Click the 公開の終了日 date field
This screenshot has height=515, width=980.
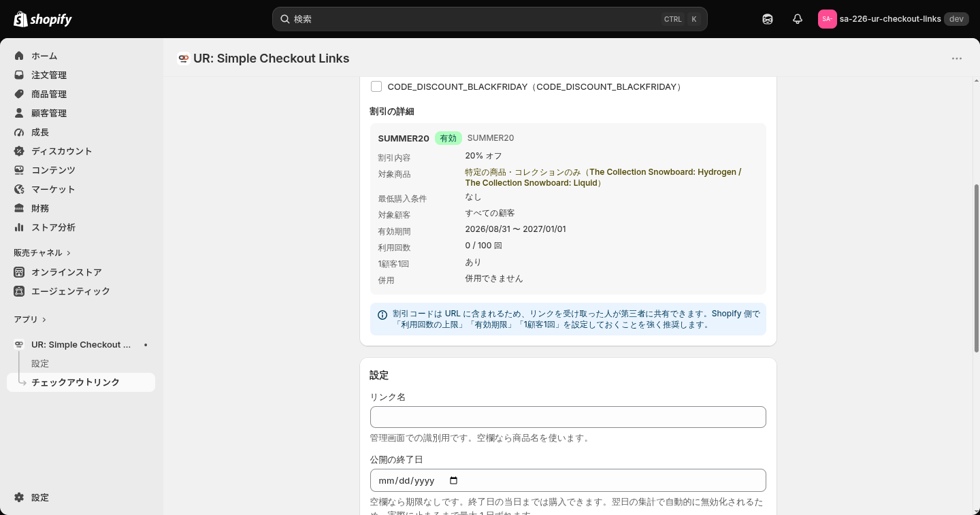568,480
